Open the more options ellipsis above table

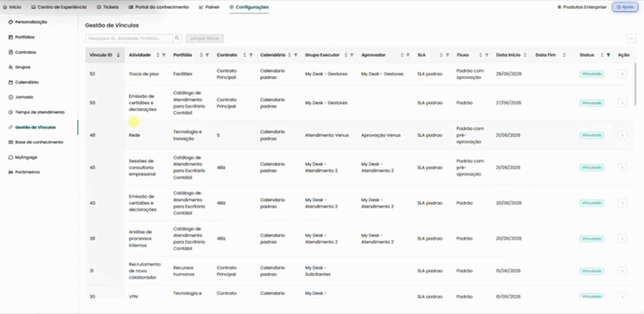pyautogui.click(x=632, y=38)
